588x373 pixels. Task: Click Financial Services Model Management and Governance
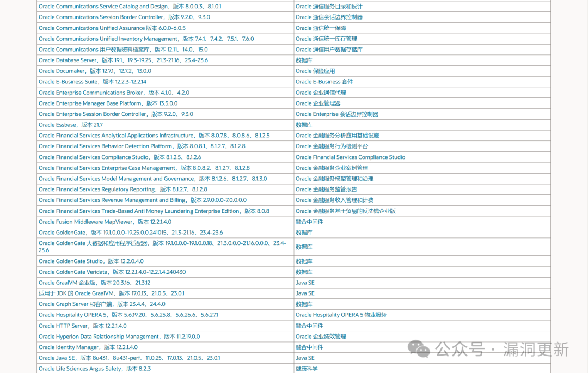[x=152, y=179]
